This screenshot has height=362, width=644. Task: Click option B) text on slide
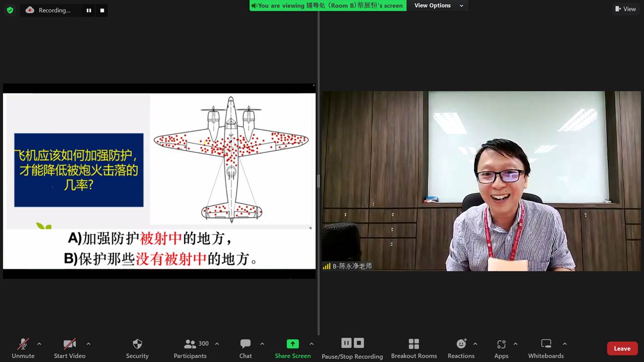161,259
